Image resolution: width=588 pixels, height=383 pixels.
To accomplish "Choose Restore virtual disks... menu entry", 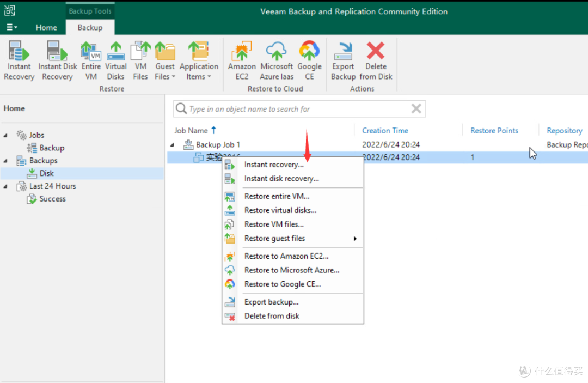I will pyautogui.click(x=293, y=210).
